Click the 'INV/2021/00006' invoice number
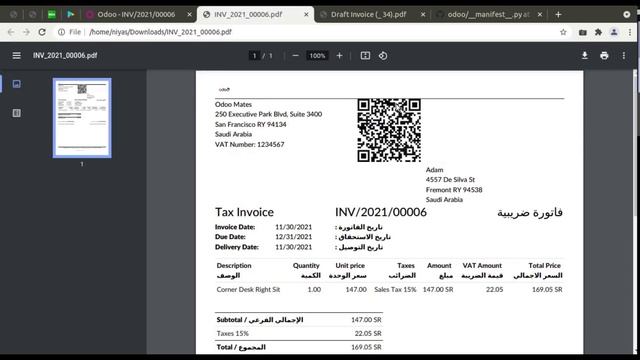640x360 pixels. pyautogui.click(x=381, y=212)
